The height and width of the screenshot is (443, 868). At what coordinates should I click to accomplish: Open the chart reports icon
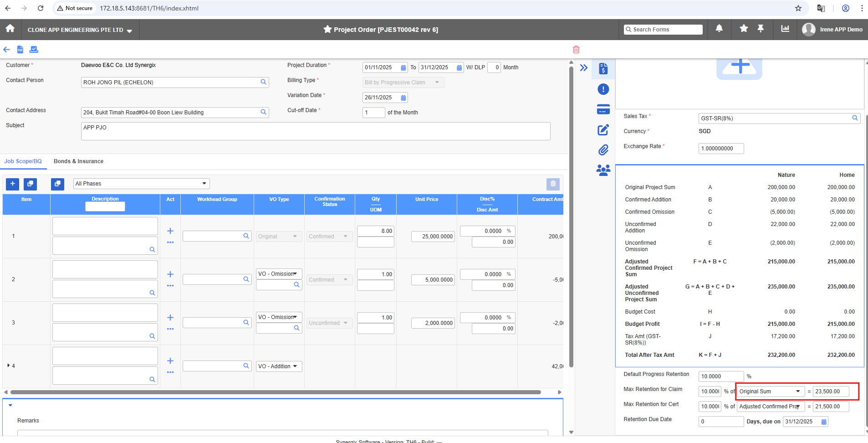(785, 29)
